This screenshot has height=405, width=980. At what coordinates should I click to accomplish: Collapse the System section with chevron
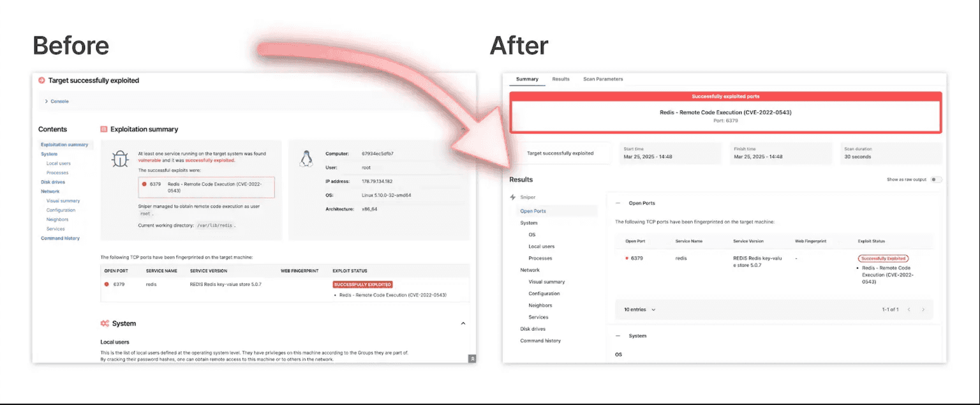[x=463, y=324]
